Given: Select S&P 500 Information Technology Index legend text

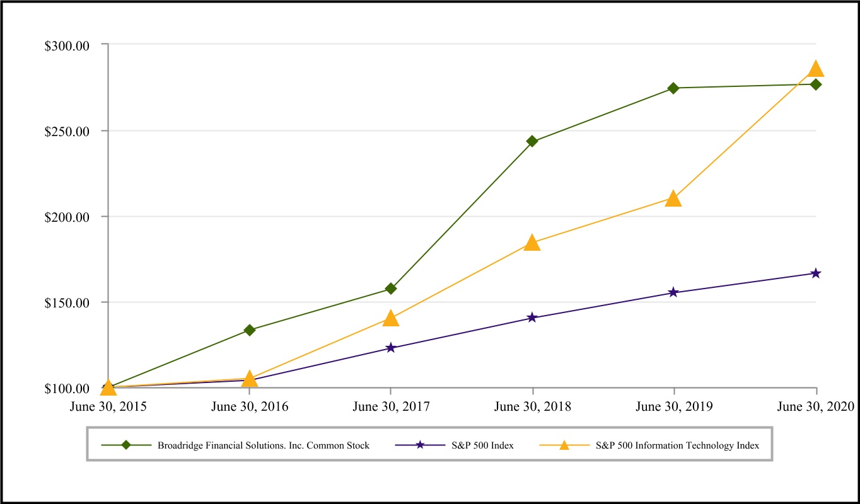Looking at the screenshot, I should pos(678,445).
